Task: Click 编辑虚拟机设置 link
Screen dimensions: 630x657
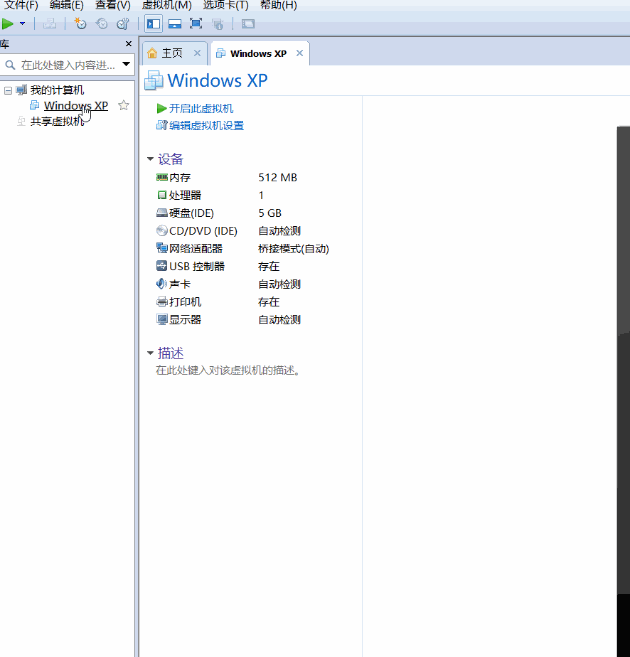Action: coord(207,125)
